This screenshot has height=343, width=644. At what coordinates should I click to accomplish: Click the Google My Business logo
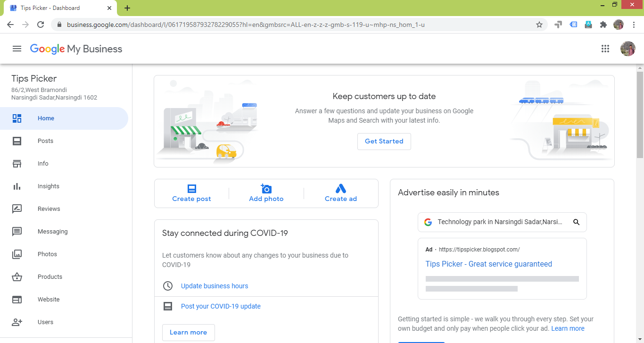76,49
